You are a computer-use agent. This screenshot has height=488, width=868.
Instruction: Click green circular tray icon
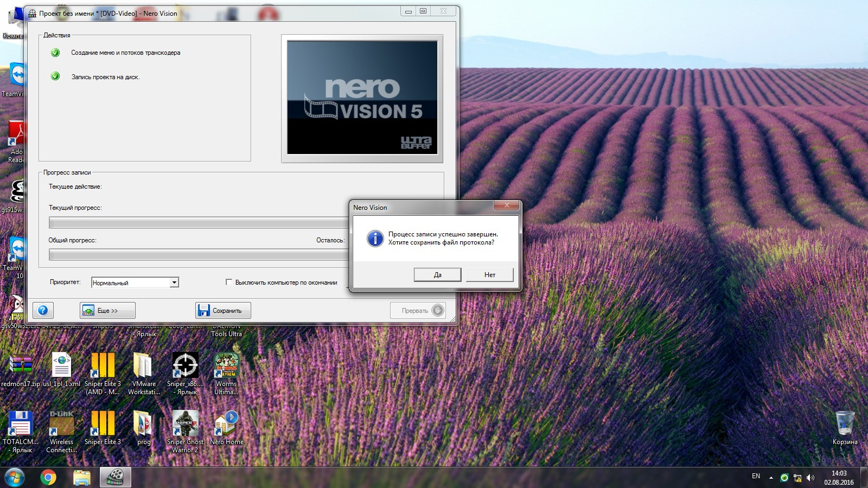784,478
